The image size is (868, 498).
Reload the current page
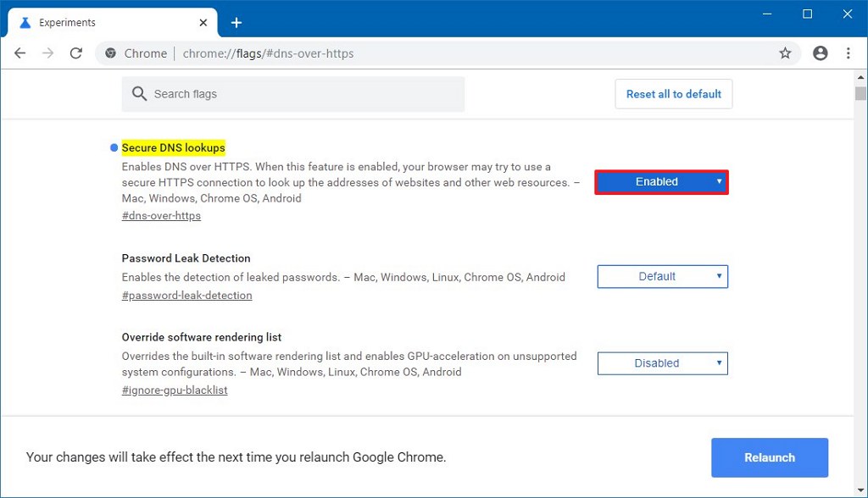coord(76,53)
